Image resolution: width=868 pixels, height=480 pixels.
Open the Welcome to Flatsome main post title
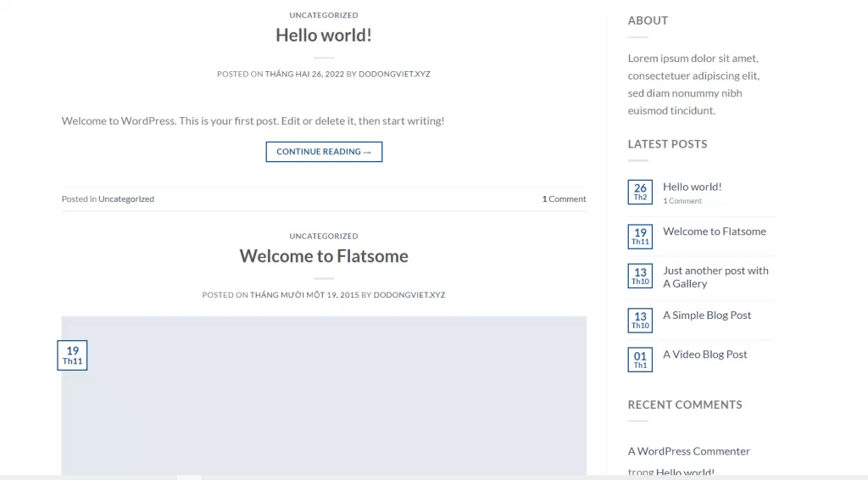point(323,256)
